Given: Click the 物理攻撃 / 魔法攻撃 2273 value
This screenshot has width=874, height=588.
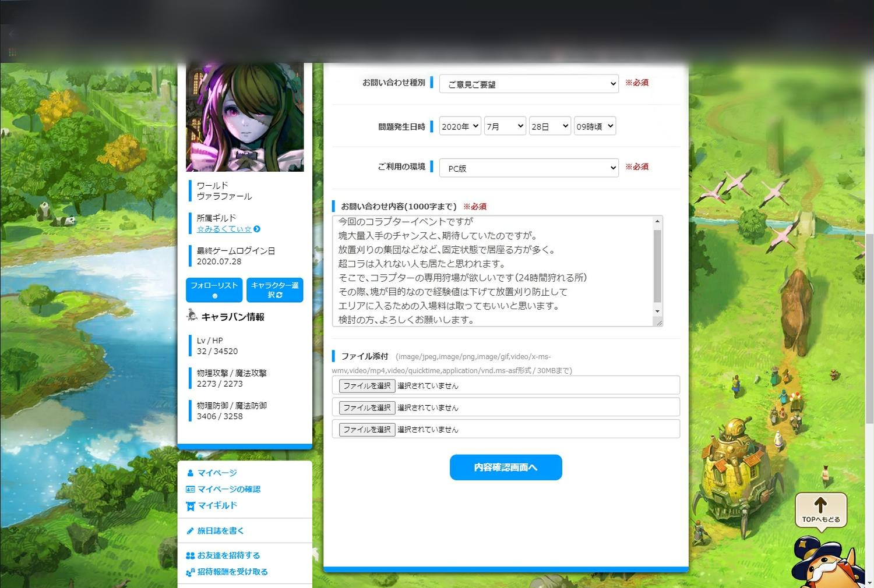Looking at the screenshot, I should coord(220,384).
